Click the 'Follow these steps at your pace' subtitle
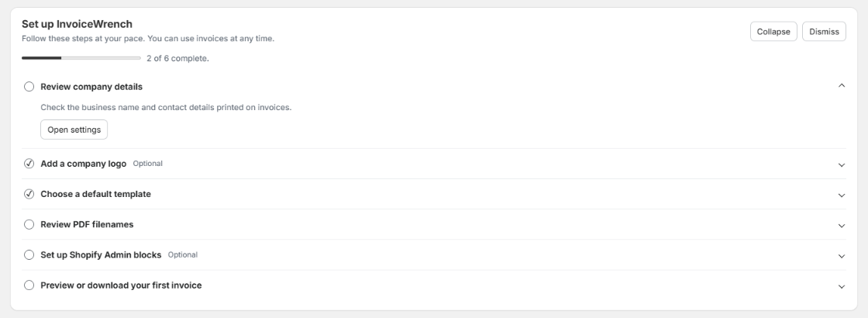The width and height of the screenshot is (868, 318). 148,39
